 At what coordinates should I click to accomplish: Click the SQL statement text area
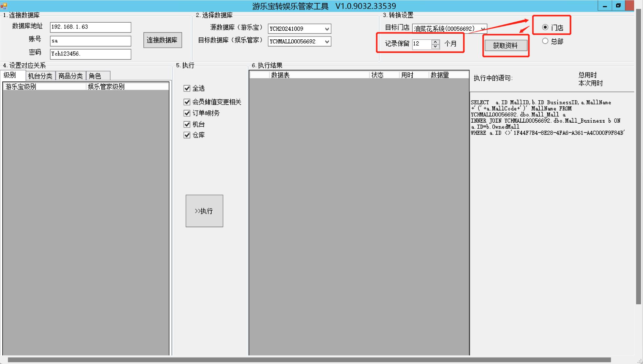(x=552, y=223)
